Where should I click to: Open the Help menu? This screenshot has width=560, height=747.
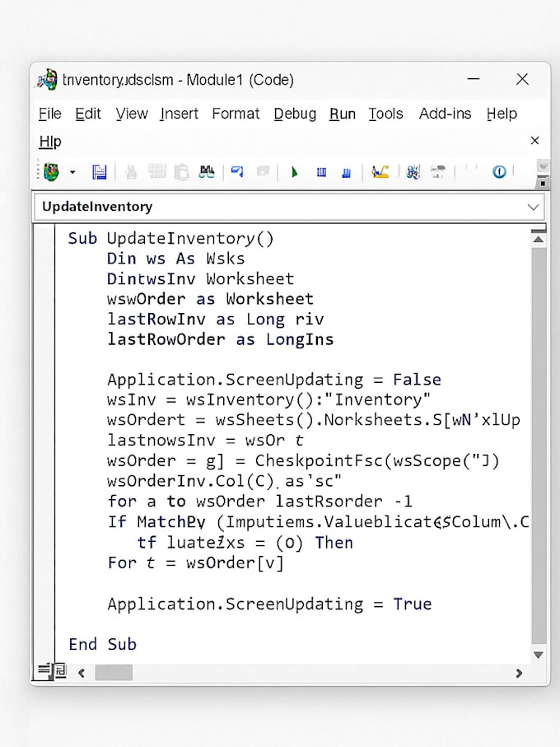[502, 114]
